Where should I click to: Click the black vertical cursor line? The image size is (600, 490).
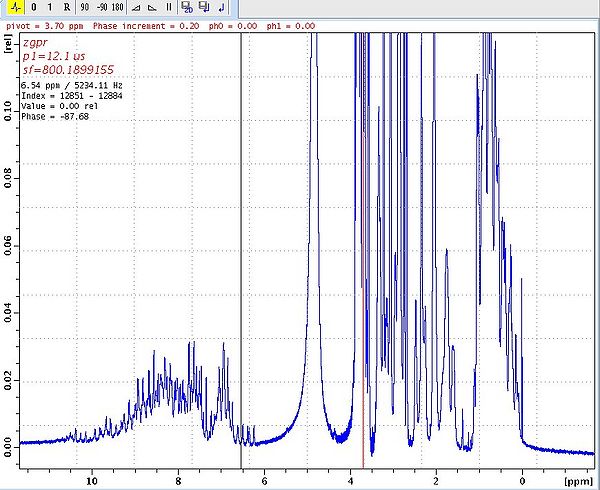(241, 250)
